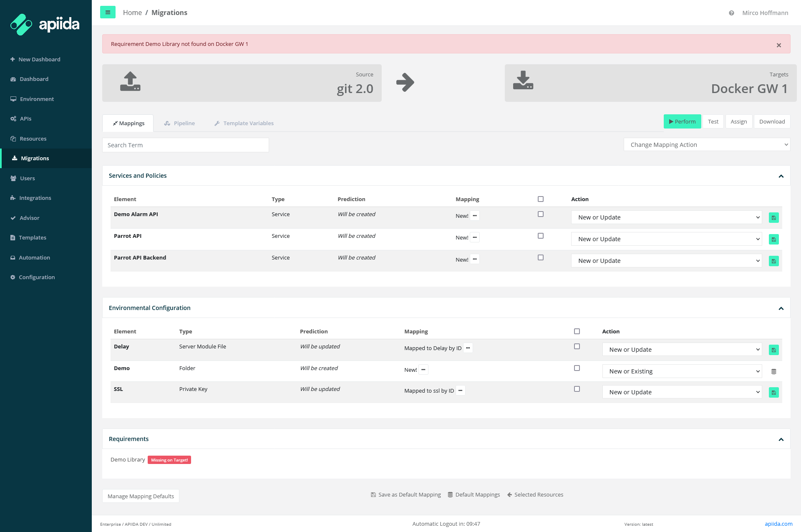Screen dimensions: 801x532
Task: Click the hamburger menu toggle button
Action: 108,13
